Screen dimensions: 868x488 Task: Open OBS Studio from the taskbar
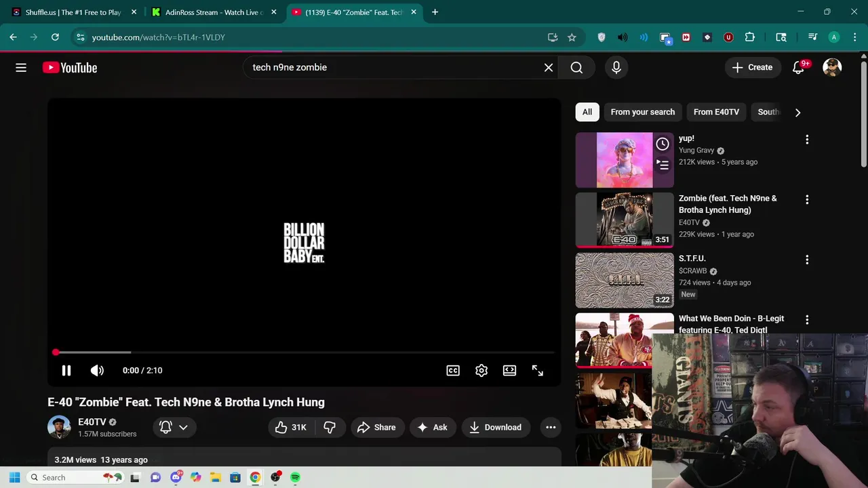pos(275,478)
